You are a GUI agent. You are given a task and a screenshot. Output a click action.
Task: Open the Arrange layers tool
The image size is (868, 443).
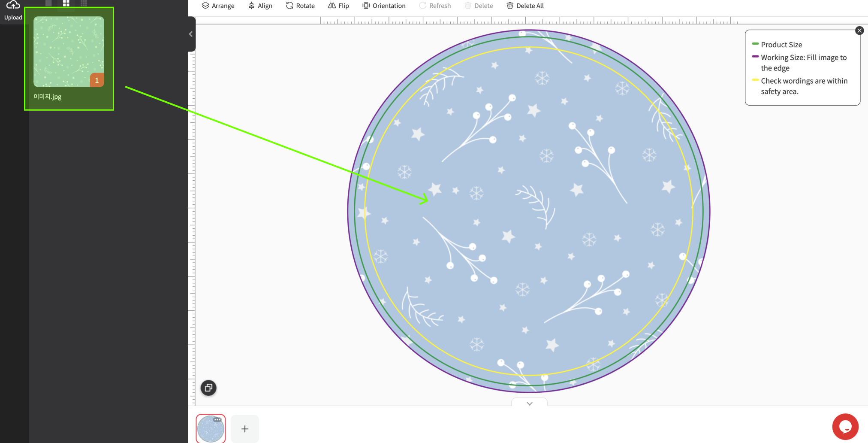218,6
